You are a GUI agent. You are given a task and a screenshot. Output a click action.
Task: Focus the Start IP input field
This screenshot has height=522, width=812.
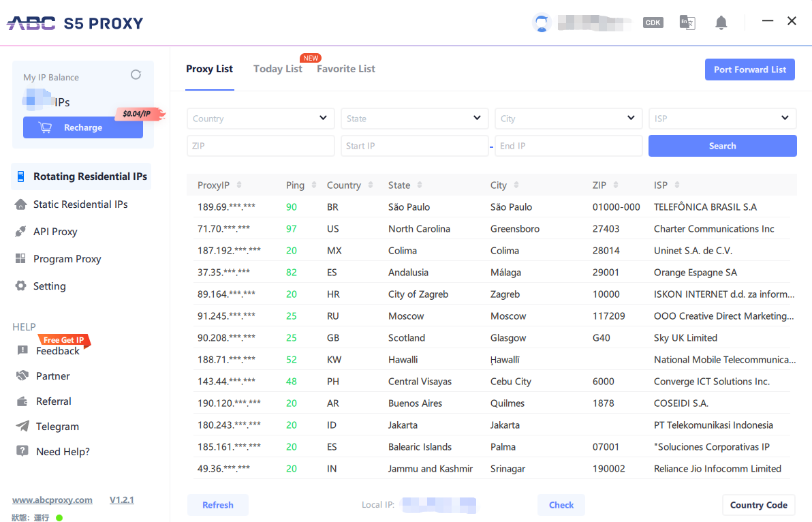414,146
